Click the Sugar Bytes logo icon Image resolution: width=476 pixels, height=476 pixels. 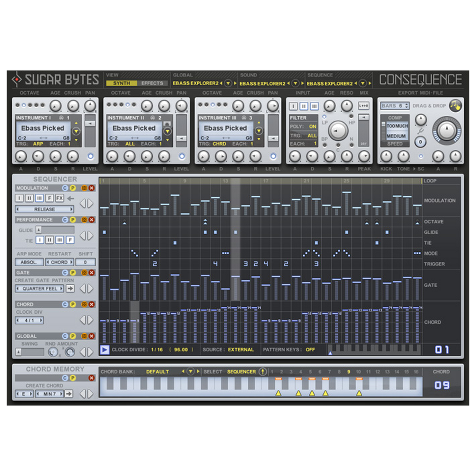[x=16, y=79]
